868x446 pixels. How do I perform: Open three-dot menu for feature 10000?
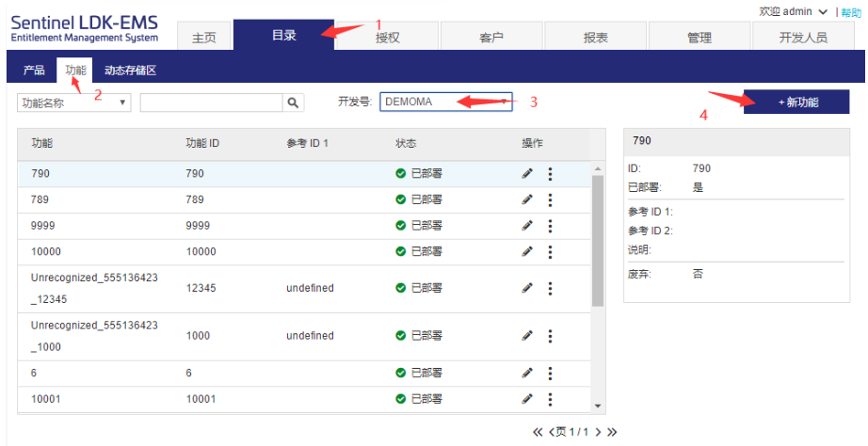(x=550, y=251)
